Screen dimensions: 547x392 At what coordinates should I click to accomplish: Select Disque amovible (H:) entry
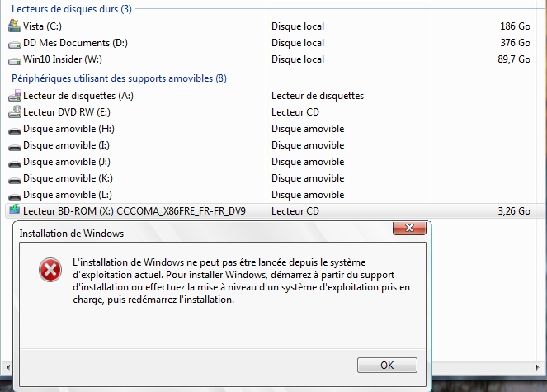tap(68, 129)
